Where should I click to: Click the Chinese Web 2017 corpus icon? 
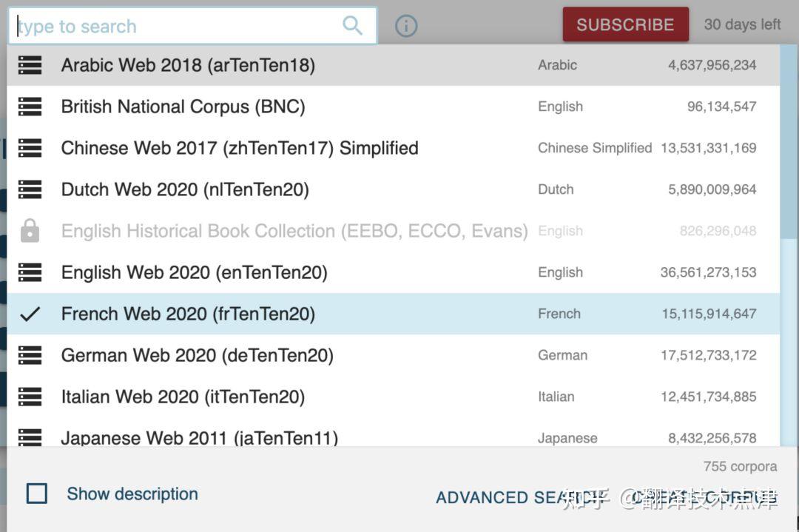30,148
